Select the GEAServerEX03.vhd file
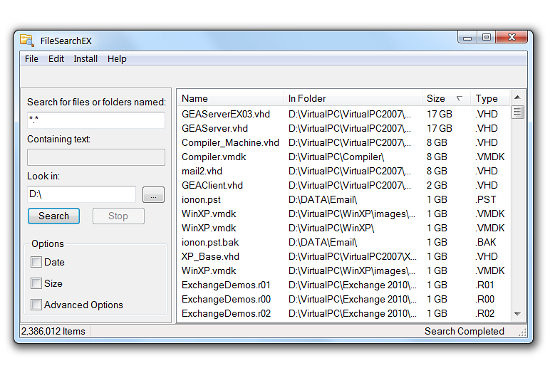This screenshot has width=550, height=368. coord(226,114)
